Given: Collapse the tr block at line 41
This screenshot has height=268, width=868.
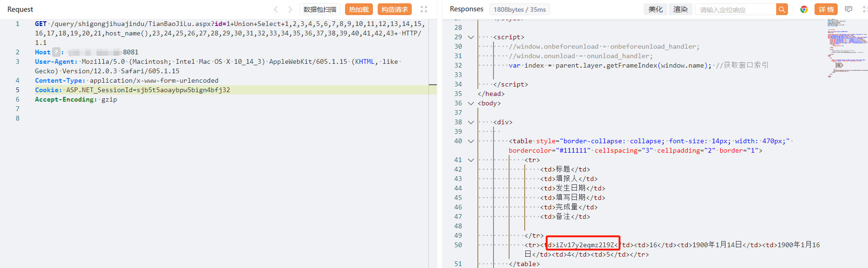Looking at the screenshot, I should click(x=471, y=160).
